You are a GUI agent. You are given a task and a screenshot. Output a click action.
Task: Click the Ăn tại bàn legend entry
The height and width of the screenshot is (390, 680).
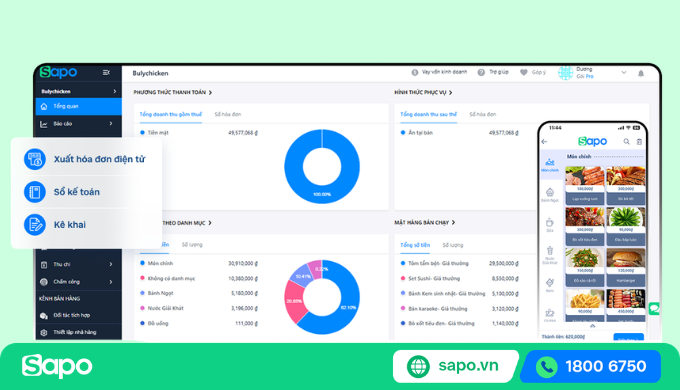(416, 133)
